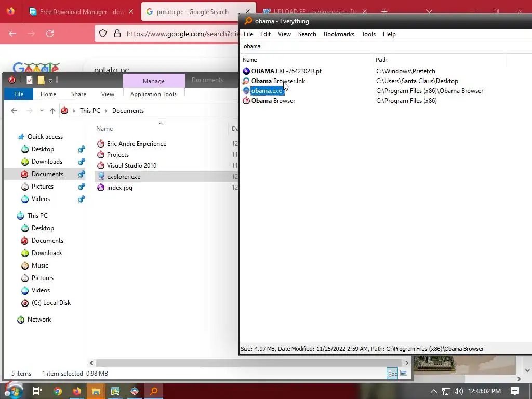Open recent locations dropdown in Explorer
The height and width of the screenshot is (399, 532).
coord(42,111)
